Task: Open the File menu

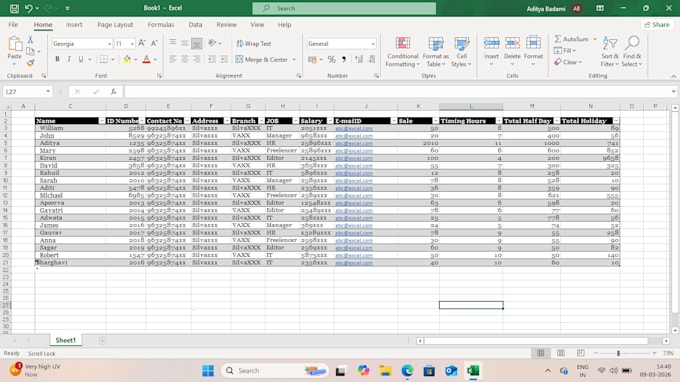Action: 13,25
